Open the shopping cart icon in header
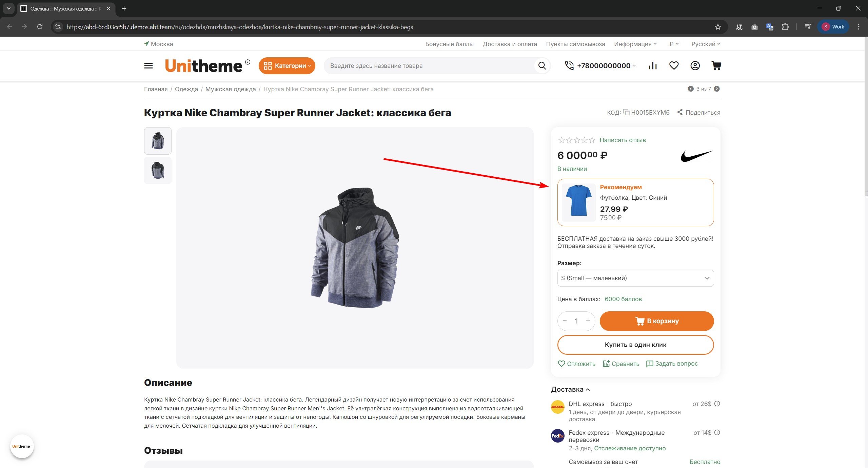This screenshot has width=868, height=468. 716,65
